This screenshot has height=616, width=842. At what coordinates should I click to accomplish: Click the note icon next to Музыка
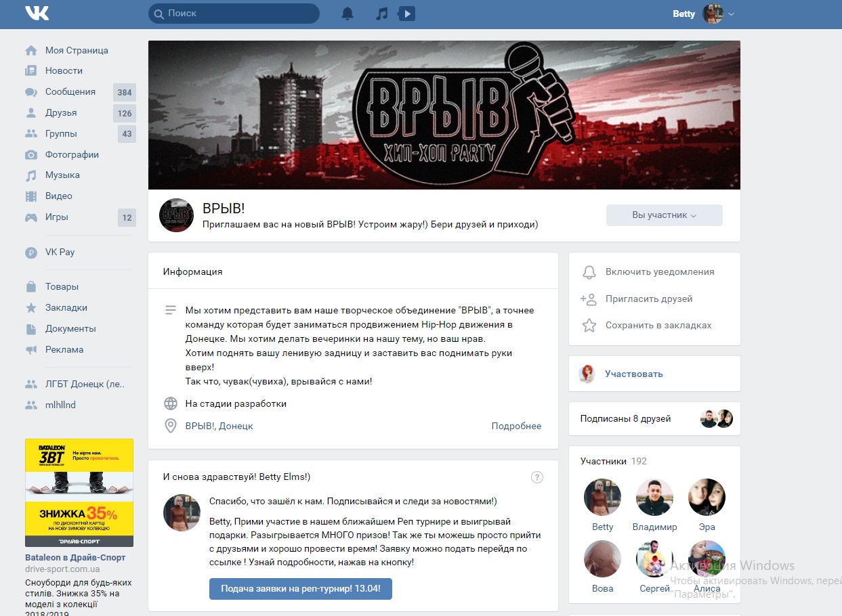click(31, 175)
